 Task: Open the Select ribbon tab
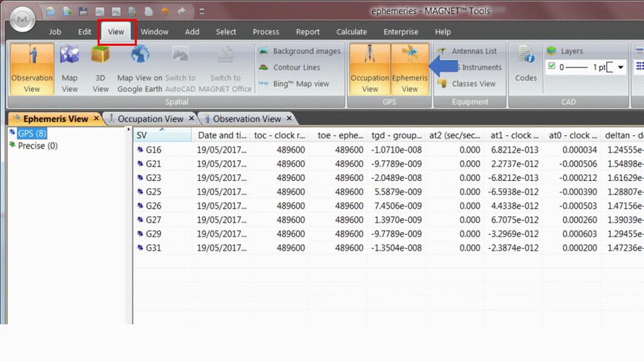click(226, 32)
